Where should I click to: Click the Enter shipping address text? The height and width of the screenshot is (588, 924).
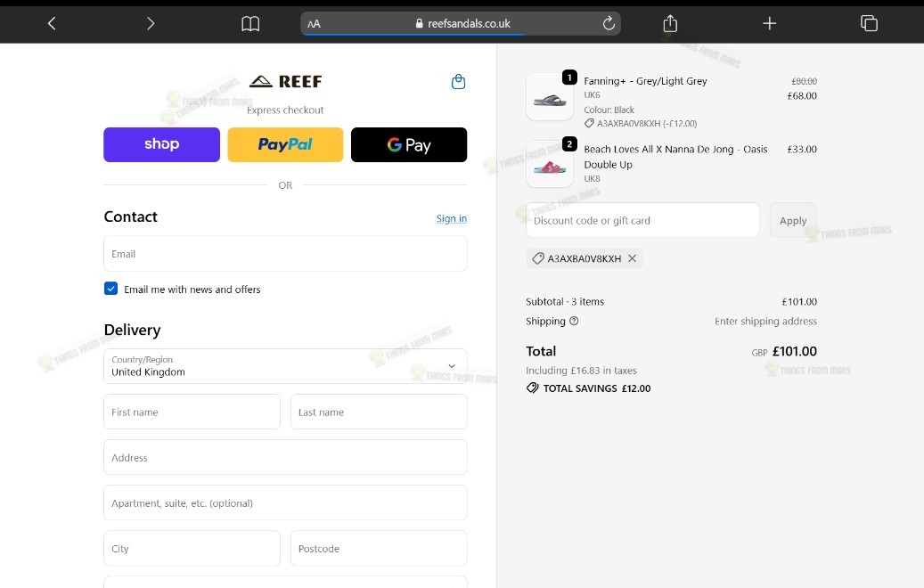pos(765,321)
